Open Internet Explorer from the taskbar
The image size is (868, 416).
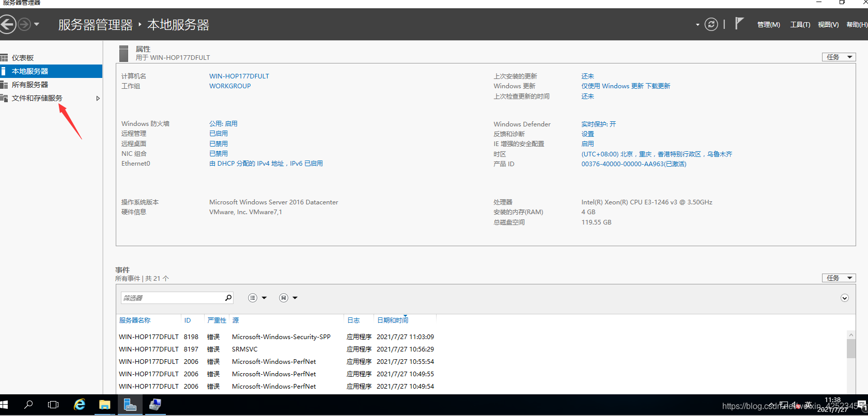click(x=80, y=405)
